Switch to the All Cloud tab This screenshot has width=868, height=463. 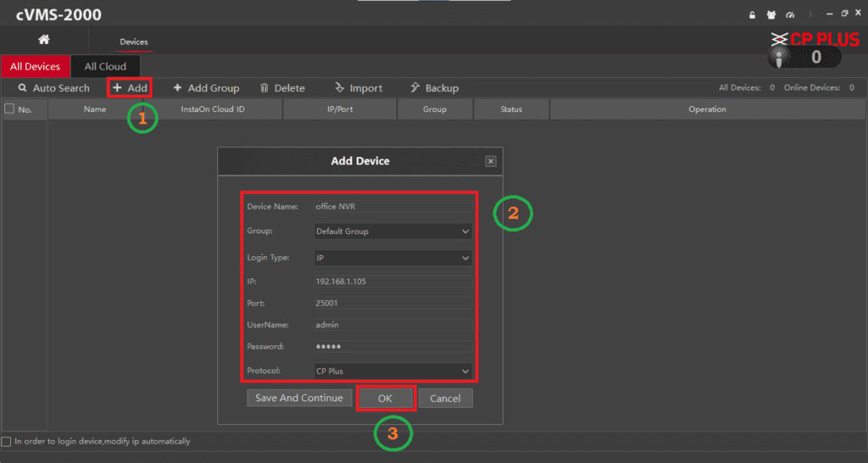(x=105, y=66)
